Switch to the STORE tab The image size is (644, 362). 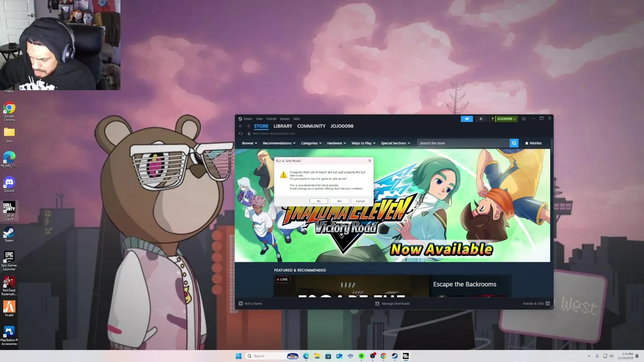tap(261, 126)
